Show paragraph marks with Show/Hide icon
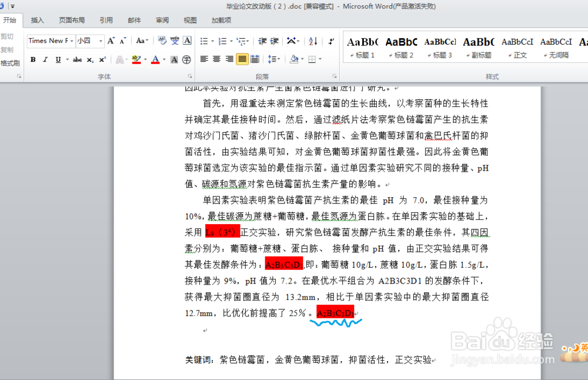The width and height of the screenshot is (588, 380). coord(330,41)
